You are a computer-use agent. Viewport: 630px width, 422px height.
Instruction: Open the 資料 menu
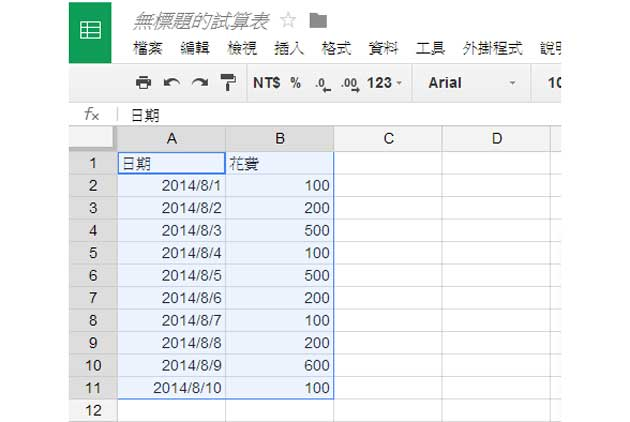[383, 49]
